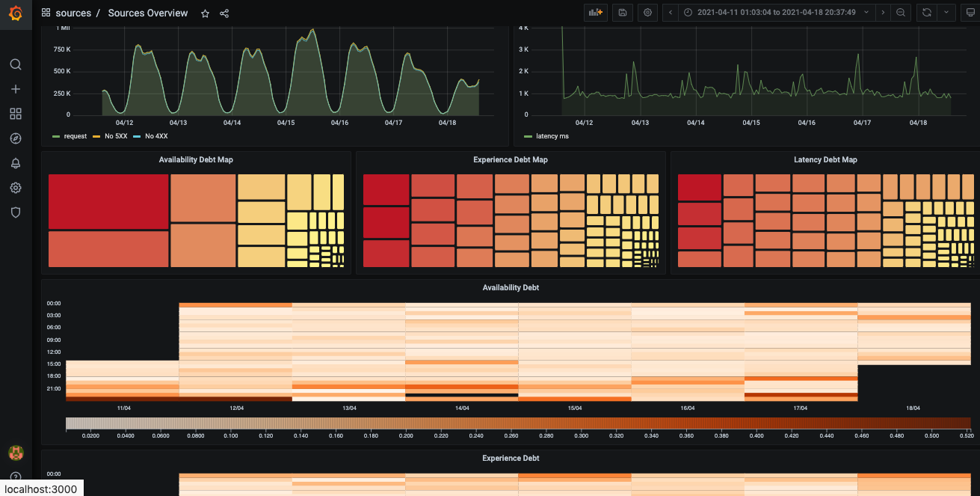Open the time range picker dropdown

coord(777,13)
